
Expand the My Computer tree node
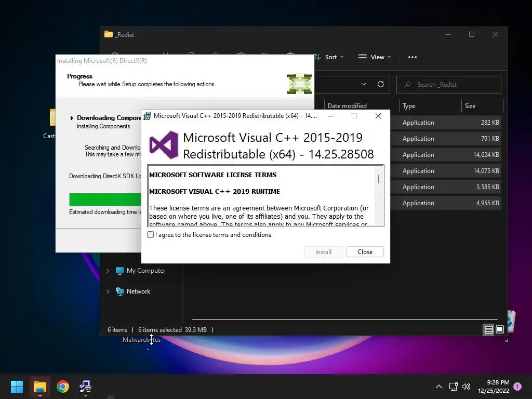click(108, 271)
